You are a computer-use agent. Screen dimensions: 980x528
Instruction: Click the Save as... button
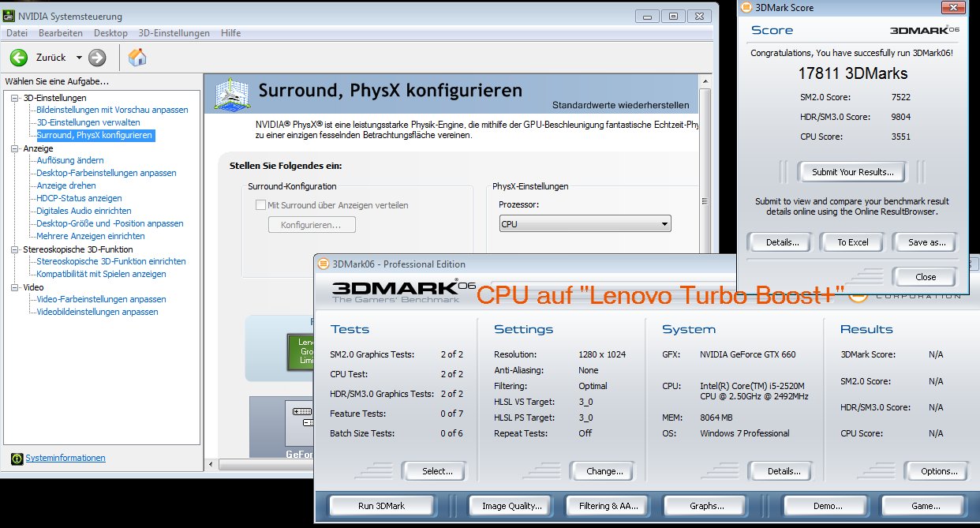coord(926,242)
